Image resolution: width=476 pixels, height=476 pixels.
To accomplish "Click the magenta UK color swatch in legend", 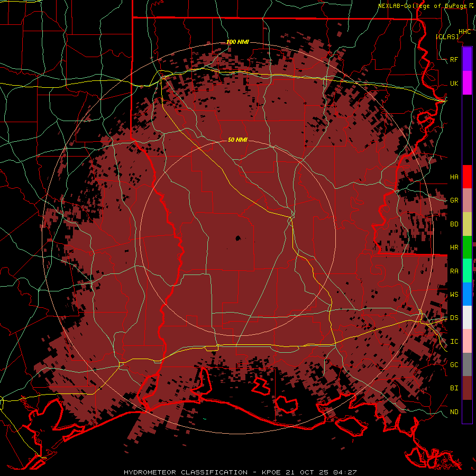I will (x=467, y=83).
